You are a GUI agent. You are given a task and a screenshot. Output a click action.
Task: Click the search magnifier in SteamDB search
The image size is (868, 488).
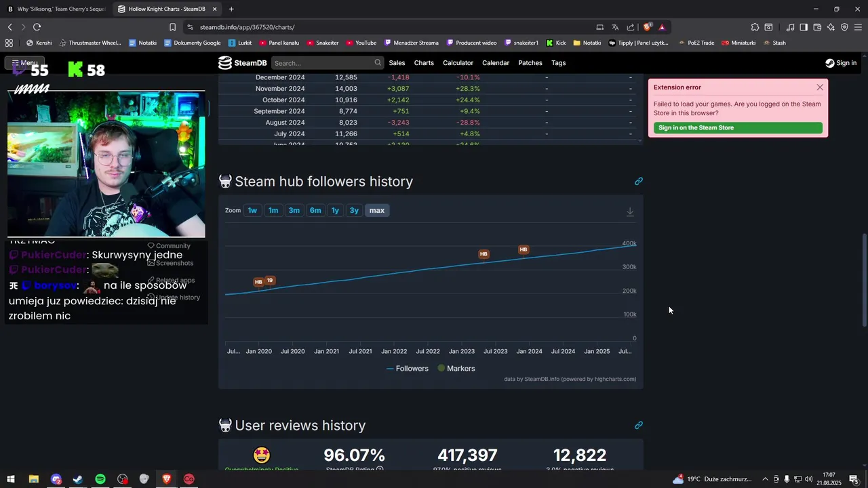(378, 62)
